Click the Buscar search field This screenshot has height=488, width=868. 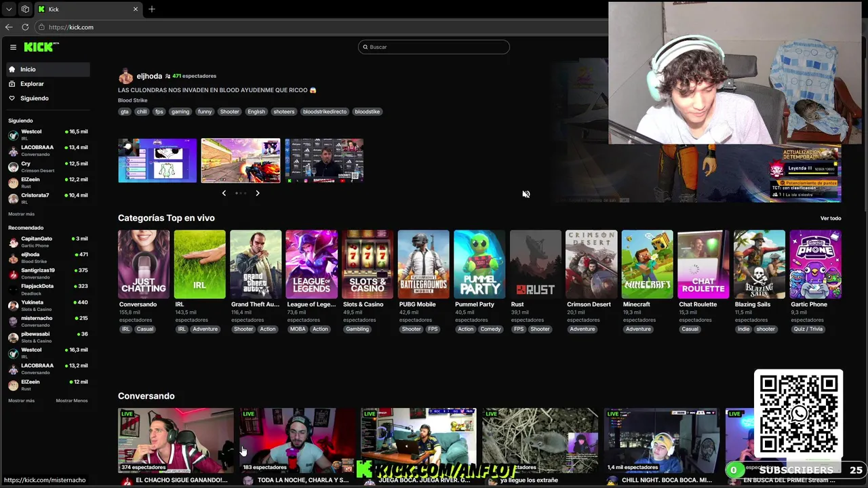(x=434, y=47)
